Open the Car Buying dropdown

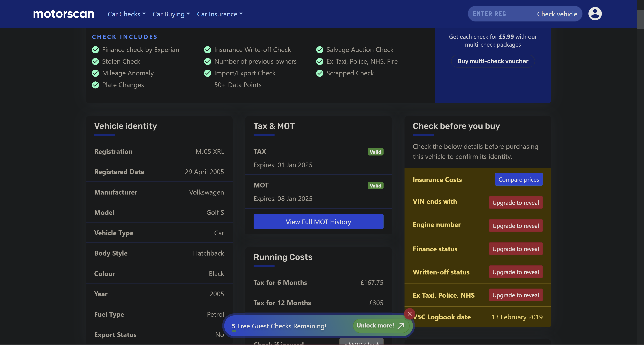[x=171, y=14]
